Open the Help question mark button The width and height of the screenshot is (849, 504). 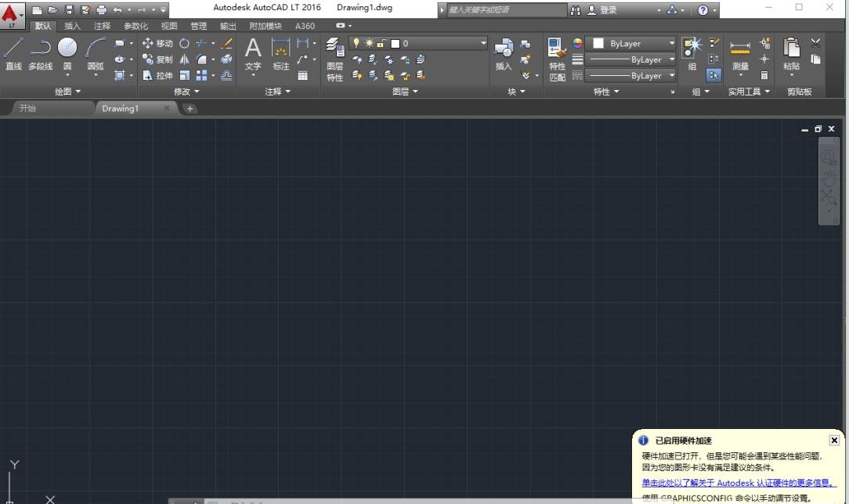[703, 9]
